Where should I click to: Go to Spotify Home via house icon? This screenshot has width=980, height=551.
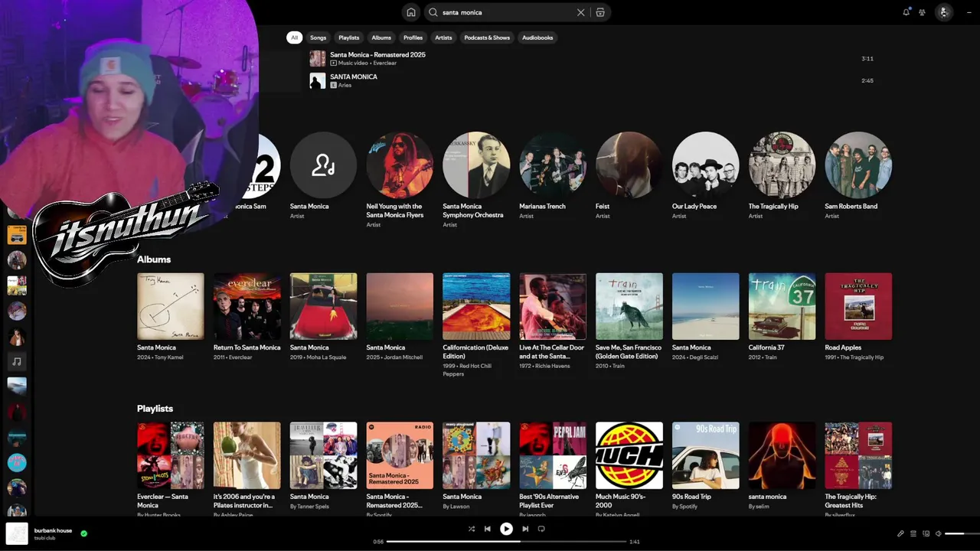click(x=411, y=12)
